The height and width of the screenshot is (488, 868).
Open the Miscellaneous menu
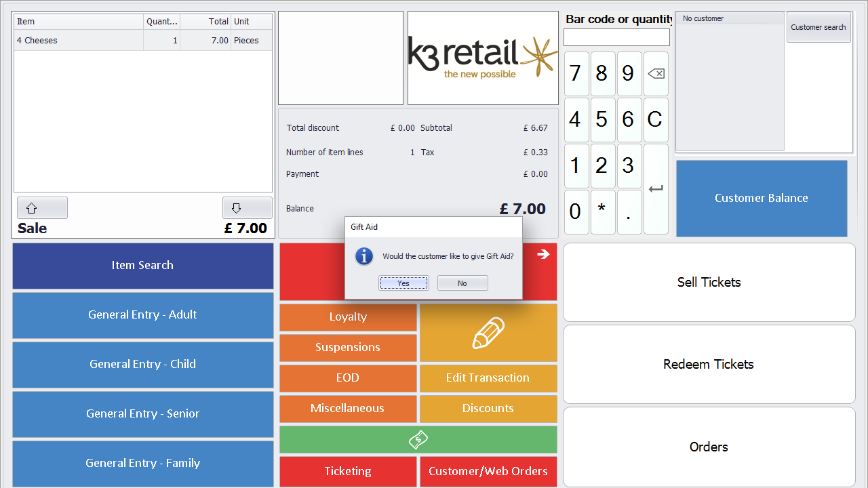(348, 409)
